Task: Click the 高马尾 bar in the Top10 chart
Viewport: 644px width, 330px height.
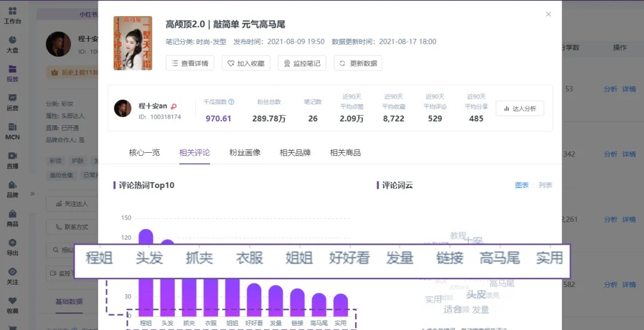Action: [x=319, y=304]
